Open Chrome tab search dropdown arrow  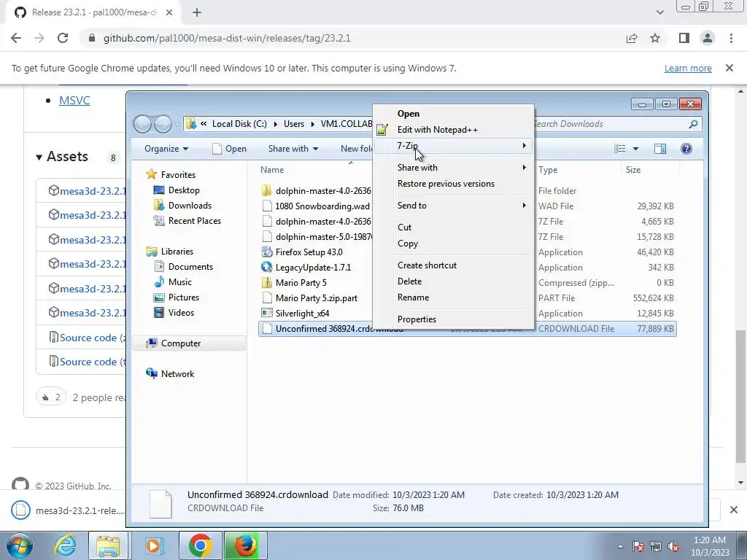pyautogui.click(x=659, y=12)
